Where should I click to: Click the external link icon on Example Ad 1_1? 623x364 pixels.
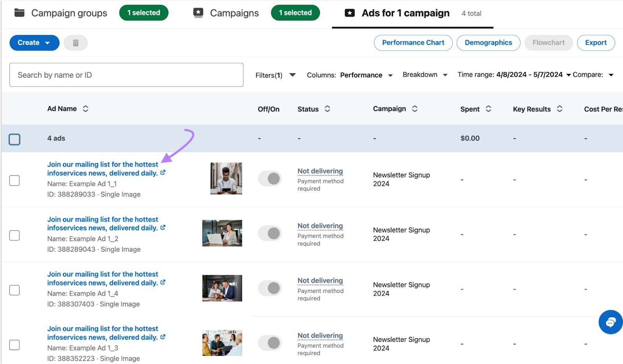[163, 173]
